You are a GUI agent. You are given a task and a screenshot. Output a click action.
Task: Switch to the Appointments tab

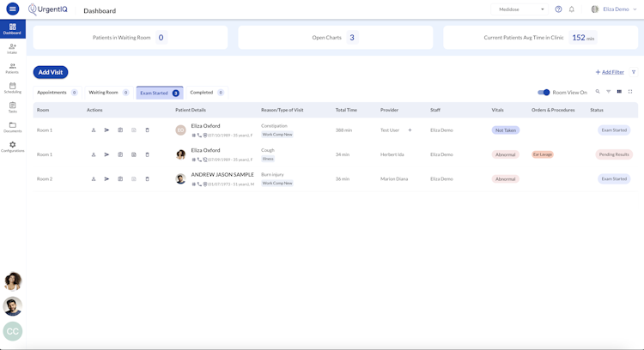57,93
